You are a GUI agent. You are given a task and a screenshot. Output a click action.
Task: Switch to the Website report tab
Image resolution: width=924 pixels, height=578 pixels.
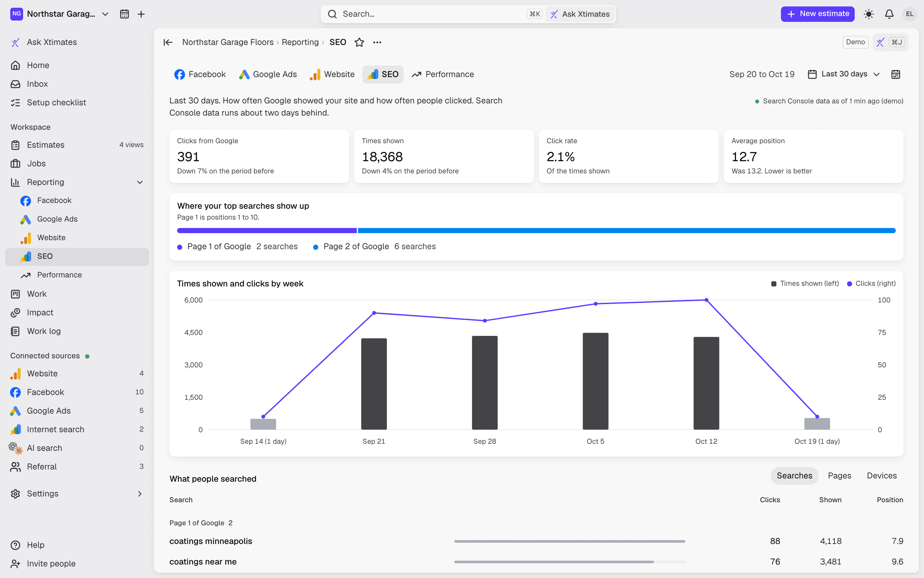[332, 74]
